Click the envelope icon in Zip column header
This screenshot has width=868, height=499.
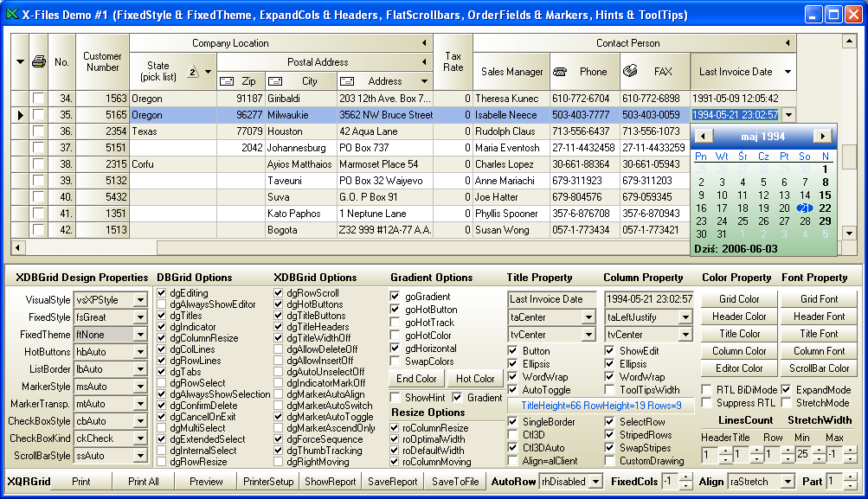(x=227, y=81)
